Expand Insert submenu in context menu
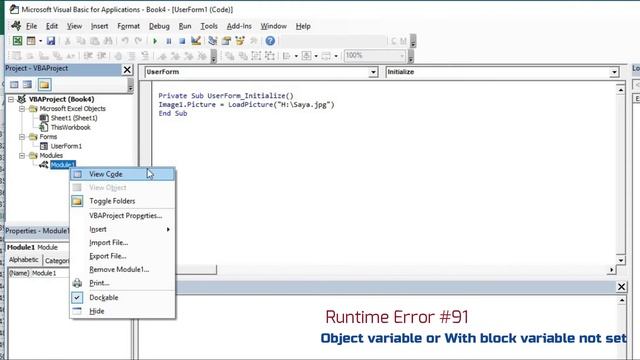The height and width of the screenshot is (360, 640). click(122, 229)
